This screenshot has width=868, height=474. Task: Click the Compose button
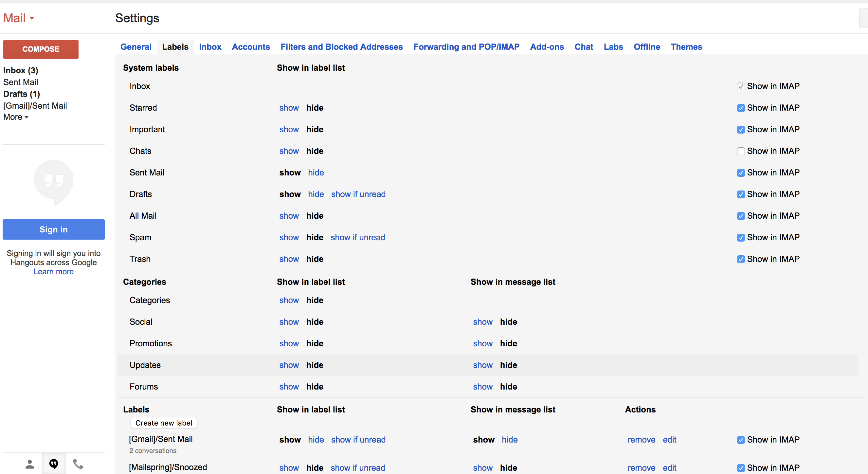click(41, 49)
